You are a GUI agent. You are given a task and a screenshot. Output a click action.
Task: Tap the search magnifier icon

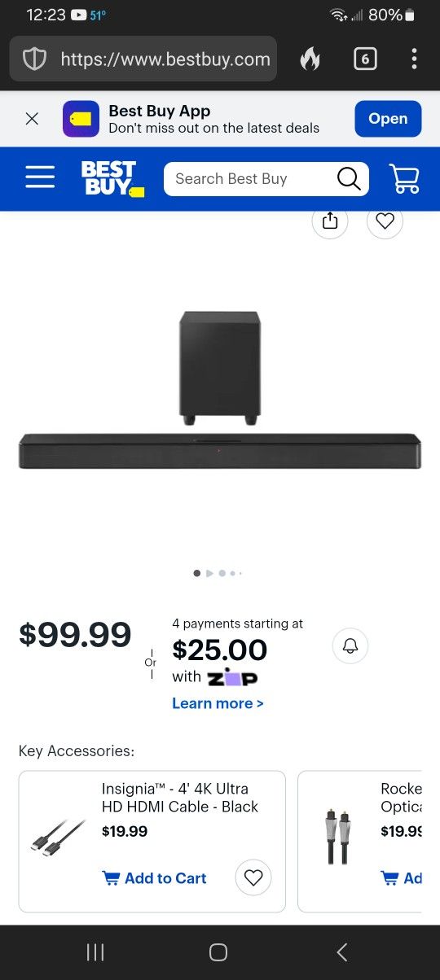click(349, 178)
